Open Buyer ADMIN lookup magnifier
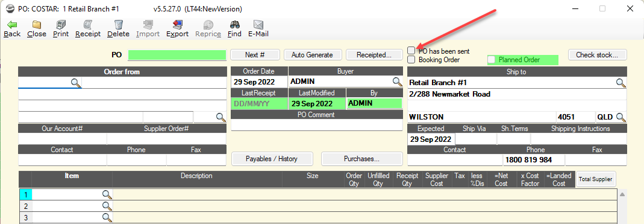644x224 pixels. click(397, 82)
